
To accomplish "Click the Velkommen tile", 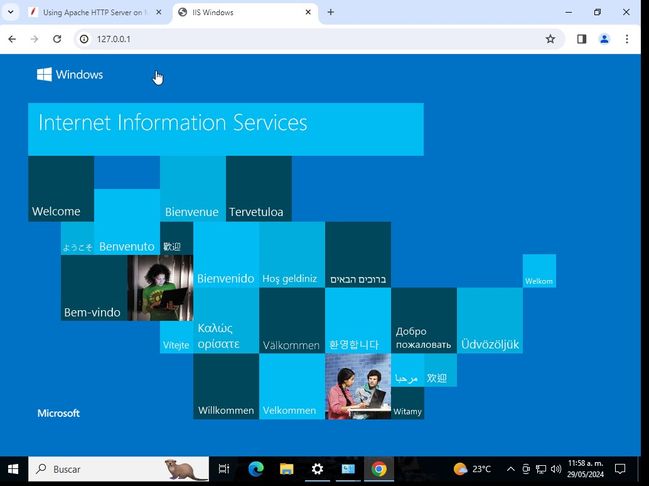I will [x=292, y=386].
